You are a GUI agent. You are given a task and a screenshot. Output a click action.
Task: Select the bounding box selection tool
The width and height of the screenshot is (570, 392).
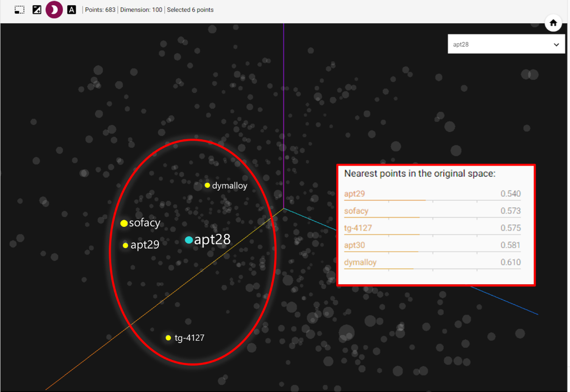19,9
